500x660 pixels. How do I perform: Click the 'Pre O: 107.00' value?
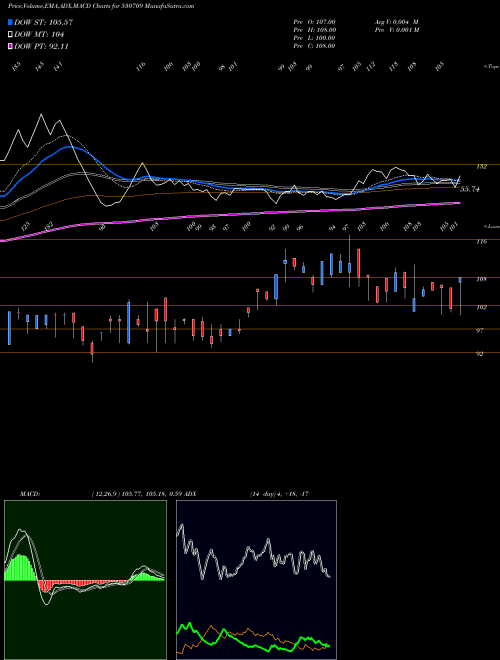(x=314, y=22)
